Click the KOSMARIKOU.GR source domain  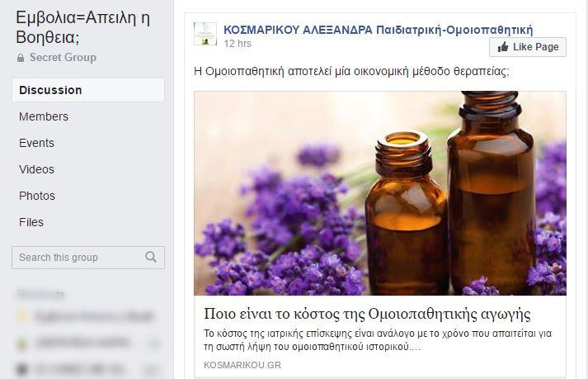pyautogui.click(x=242, y=365)
